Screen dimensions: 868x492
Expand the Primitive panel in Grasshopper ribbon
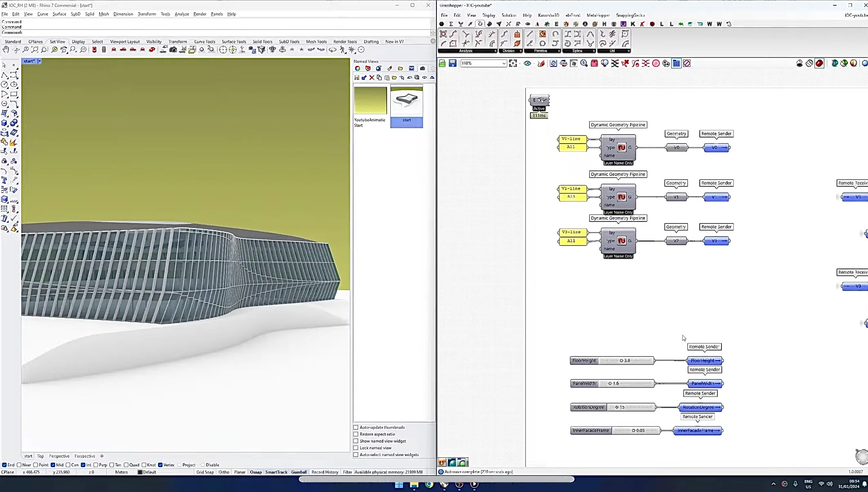click(x=559, y=51)
